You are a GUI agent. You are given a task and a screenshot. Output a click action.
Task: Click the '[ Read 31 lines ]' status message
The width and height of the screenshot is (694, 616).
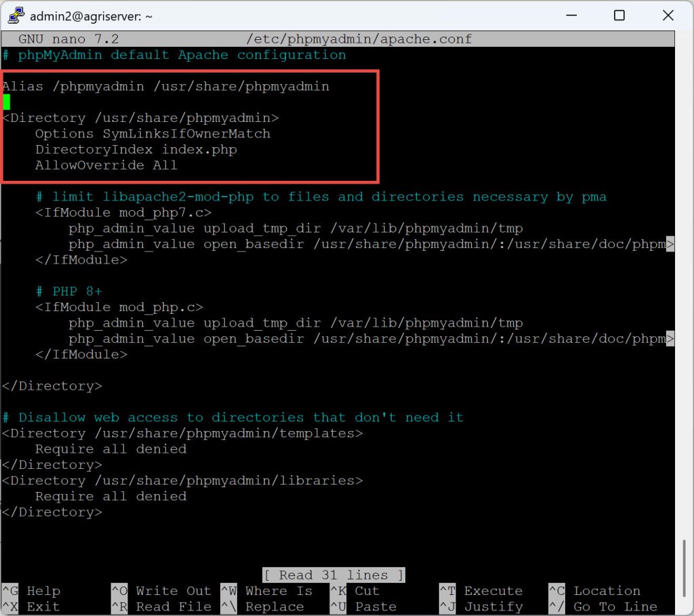[x=333, y=575]
